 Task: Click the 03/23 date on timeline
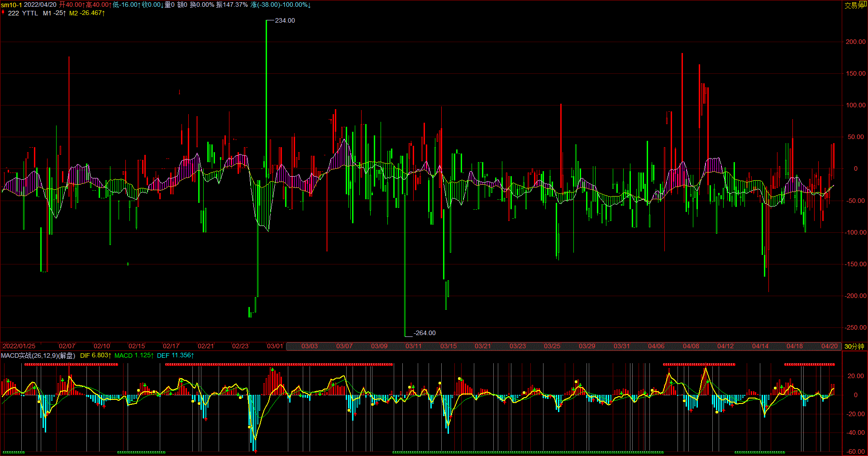tap(518, 346)
